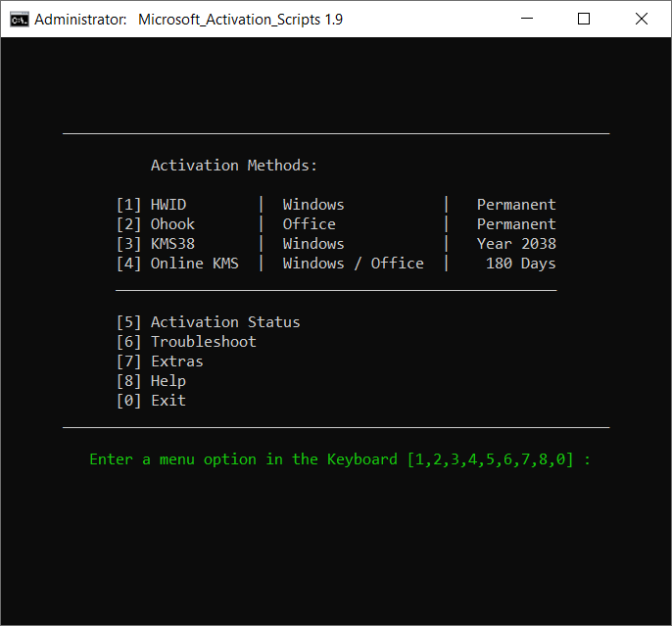Close the Microsoft_Activation_Scripts window
Screen dimensions: 672x626
coord(641,19)
